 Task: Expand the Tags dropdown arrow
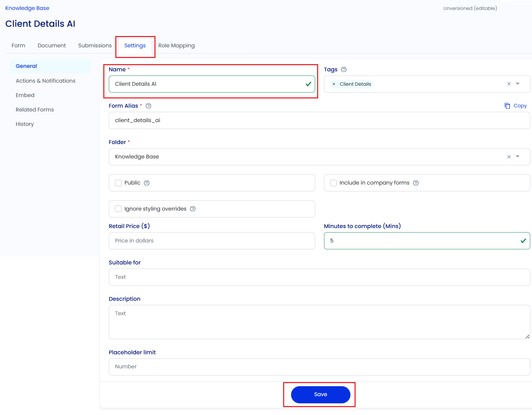[x=518, y=84]
